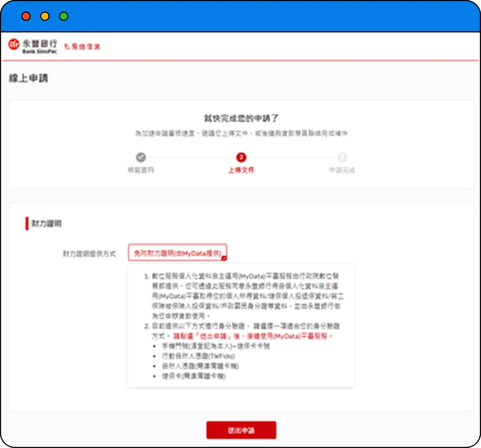Click the health card reader bullet item
Image resolution: width=481 pixels, height=448 pixels.
193,376
